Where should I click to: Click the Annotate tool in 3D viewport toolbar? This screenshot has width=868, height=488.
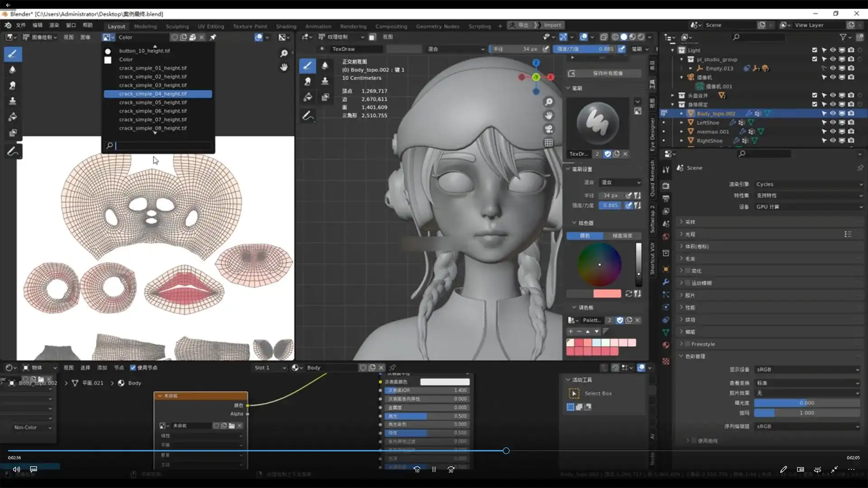[x=308, y=116]
